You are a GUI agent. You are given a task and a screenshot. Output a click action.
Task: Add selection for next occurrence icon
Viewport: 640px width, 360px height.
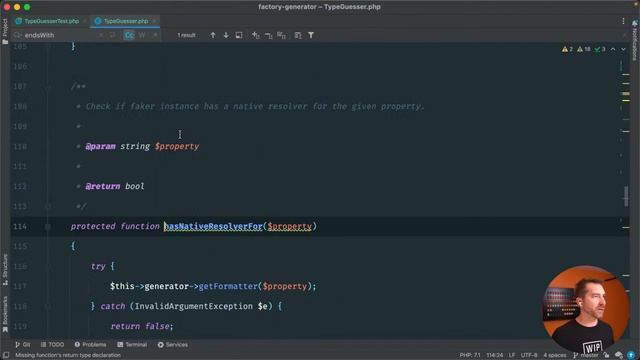click(256, 36)
